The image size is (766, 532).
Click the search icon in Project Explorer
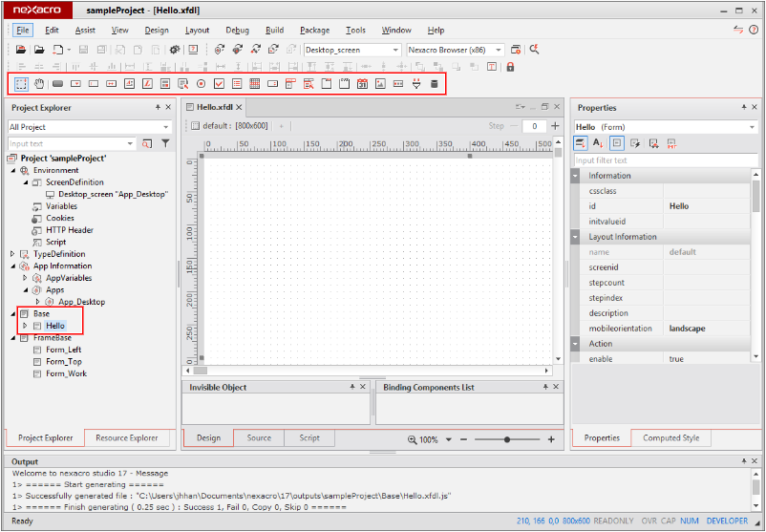point(146,143)
